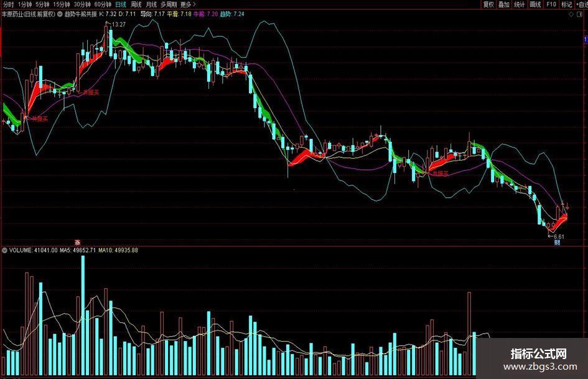Click the VOLUME: 41041.00 label
Image resolution: width=588 pixels, height=379 pixels.
pyautogui.click(x=34, y=250)
